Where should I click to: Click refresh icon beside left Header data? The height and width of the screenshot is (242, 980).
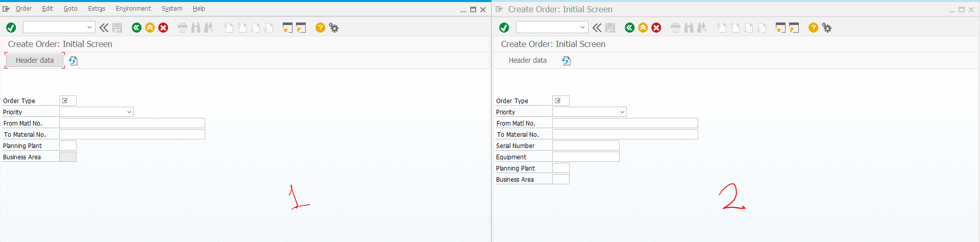[x=73, y=61]
